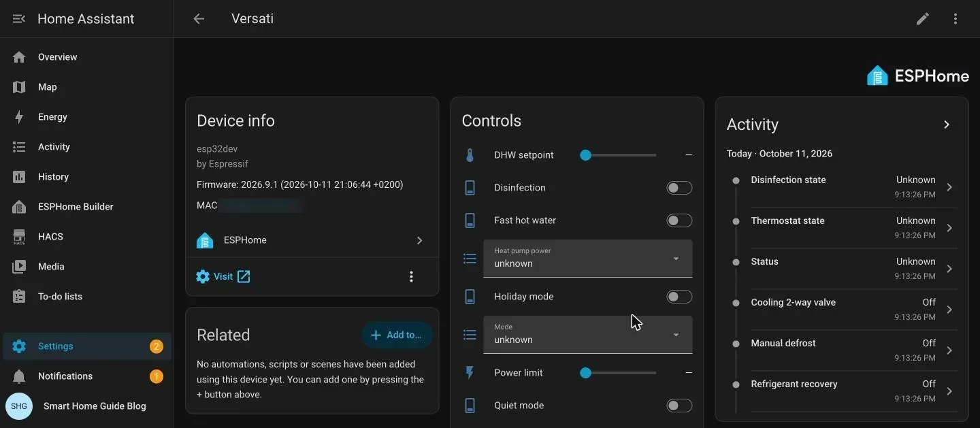Open the Heat pump power dropdown
The image size is (980, 428).
point(588,259)
